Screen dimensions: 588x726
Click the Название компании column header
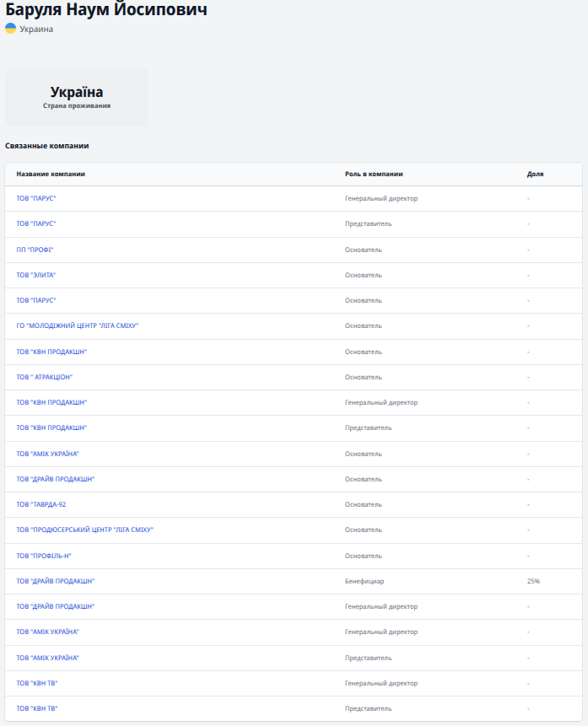pyautogui.click(x=51, y=174)
